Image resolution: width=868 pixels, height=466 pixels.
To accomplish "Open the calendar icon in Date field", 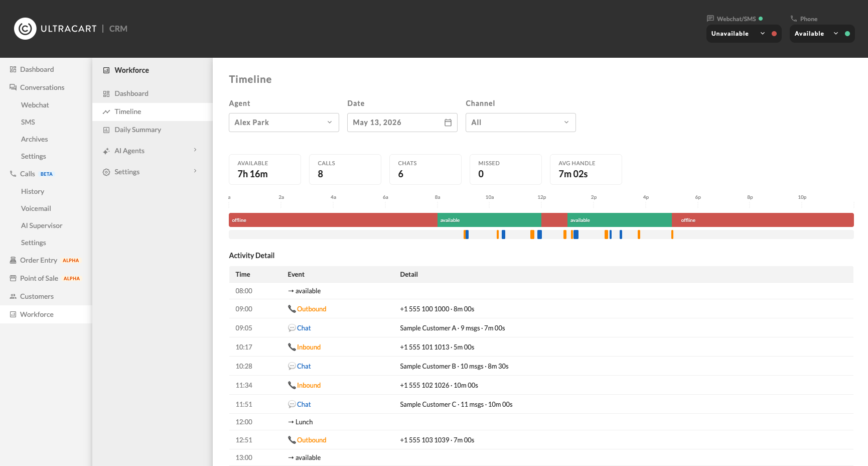I will 448,123.
